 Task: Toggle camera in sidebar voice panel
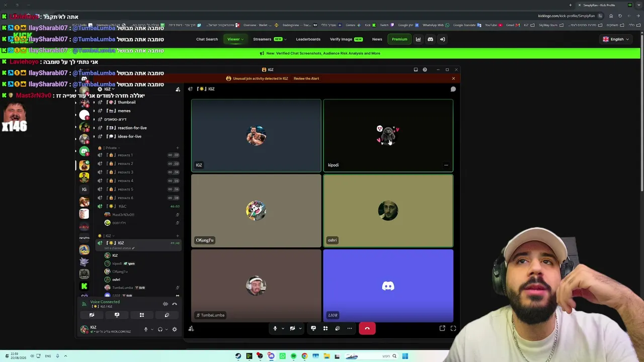92,315
